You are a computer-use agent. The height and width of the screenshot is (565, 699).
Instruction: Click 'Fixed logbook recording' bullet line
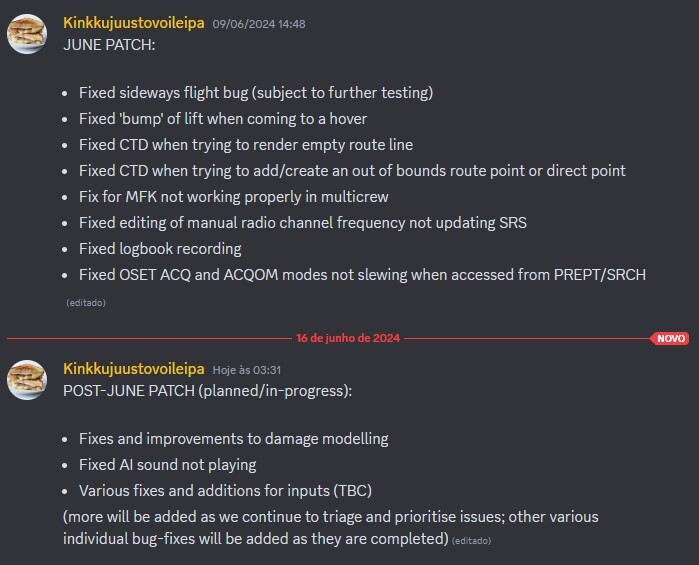(160, 249)
